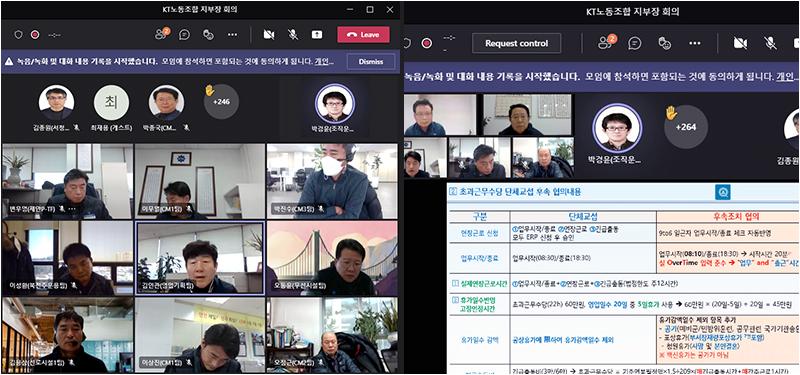Toggle microphone mute in left window

(x=293, y=35)
